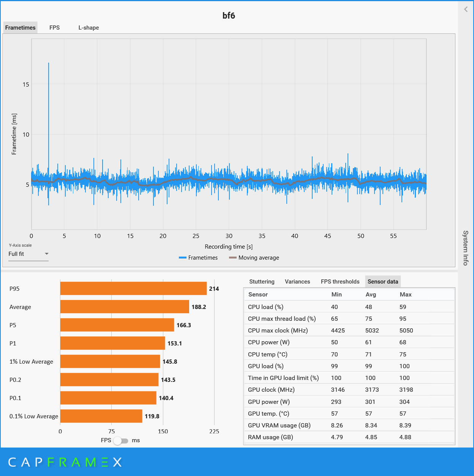
Task: Select the 'CPU load (%)' row
Action: (349, 307)
